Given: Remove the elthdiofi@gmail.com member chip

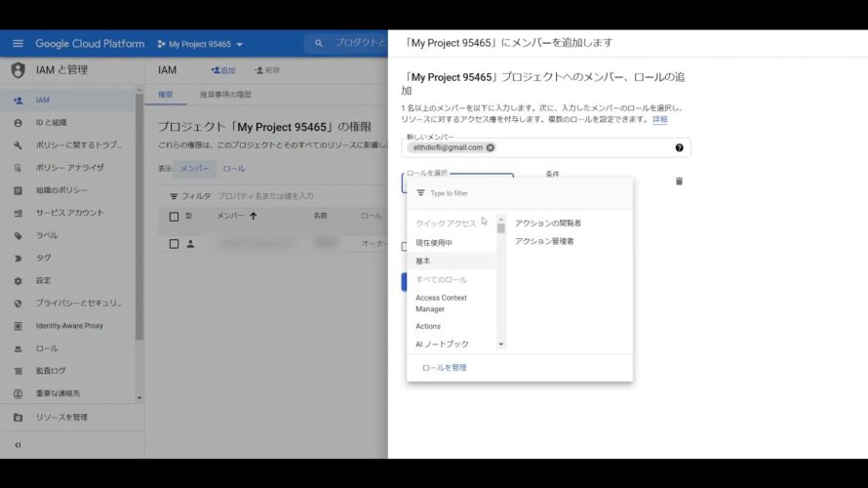Looking at the screenshot, I should (x=491, y=147).
